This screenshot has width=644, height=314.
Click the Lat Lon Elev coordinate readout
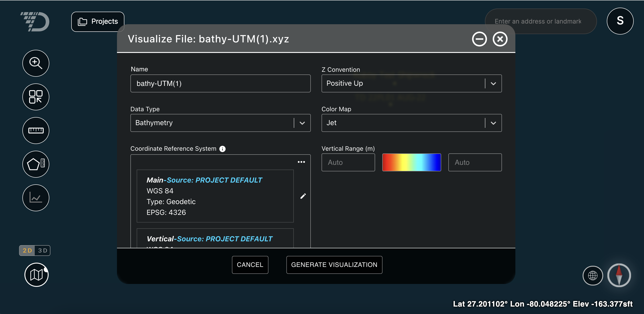(x=543, y=304)
